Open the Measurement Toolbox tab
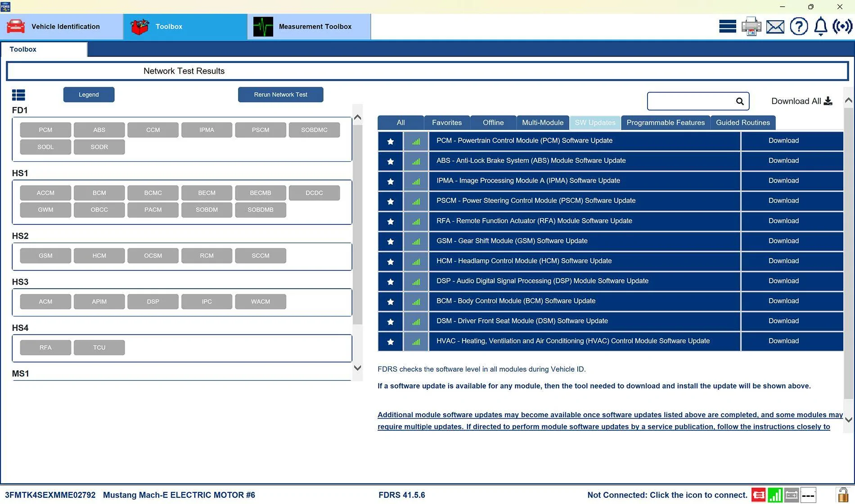This screenshot has height=504, width=855. pos(309,27)
